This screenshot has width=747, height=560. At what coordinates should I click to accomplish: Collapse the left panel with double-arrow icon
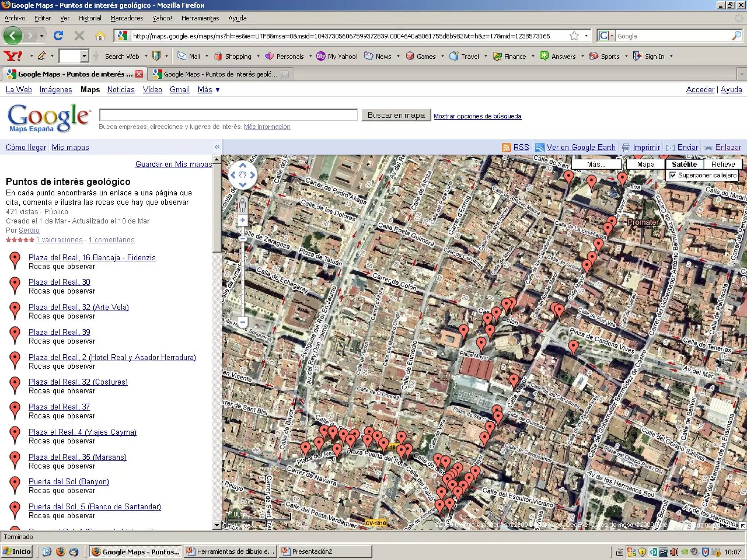pos(217,147)
